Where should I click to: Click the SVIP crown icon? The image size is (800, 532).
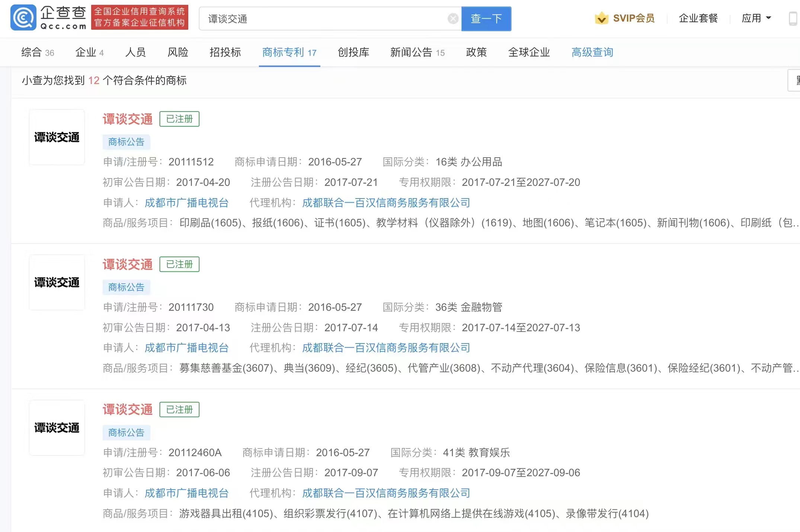[x=601, y=18]
